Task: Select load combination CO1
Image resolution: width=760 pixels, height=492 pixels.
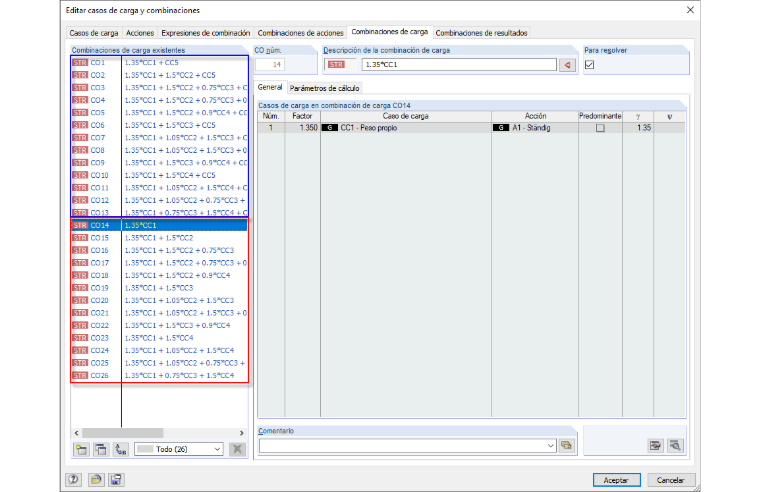Action: [159, 63]
